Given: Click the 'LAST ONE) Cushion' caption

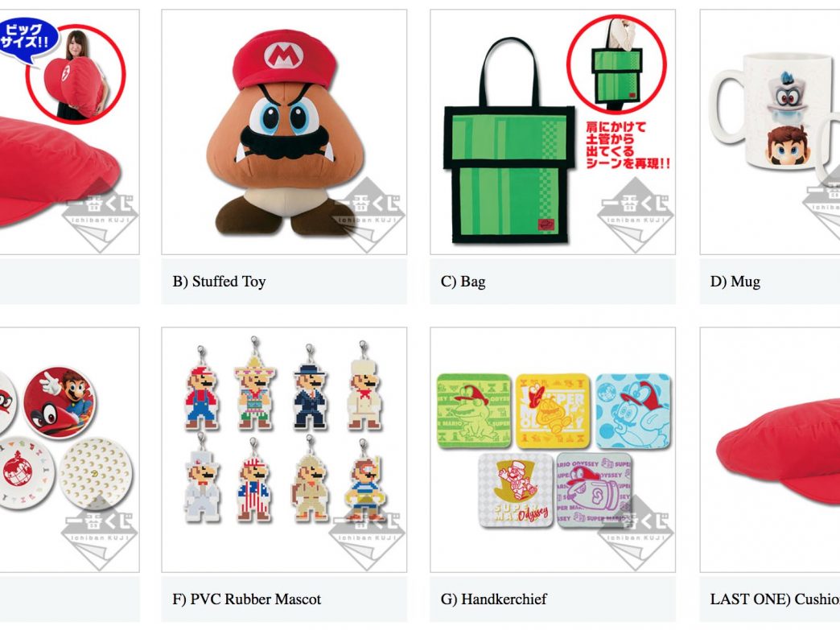Looking at the screenshot, I should 775,599.
